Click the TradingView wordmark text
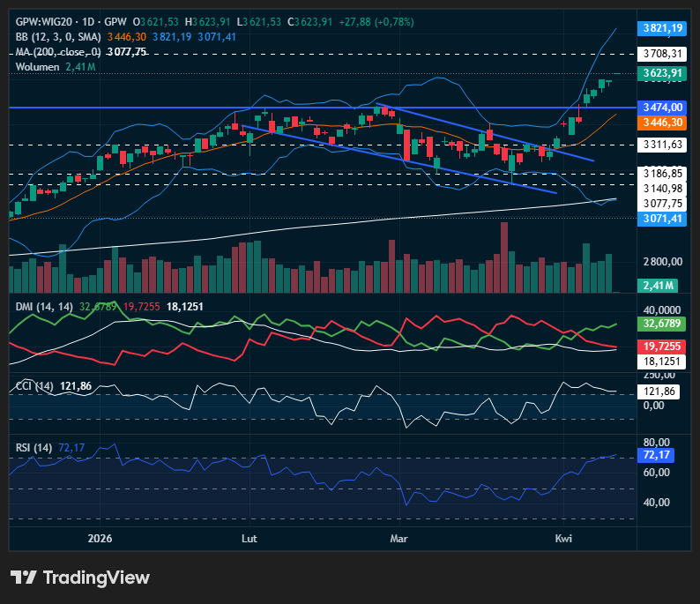Screen dimensions: 700x604 (96, 578)
